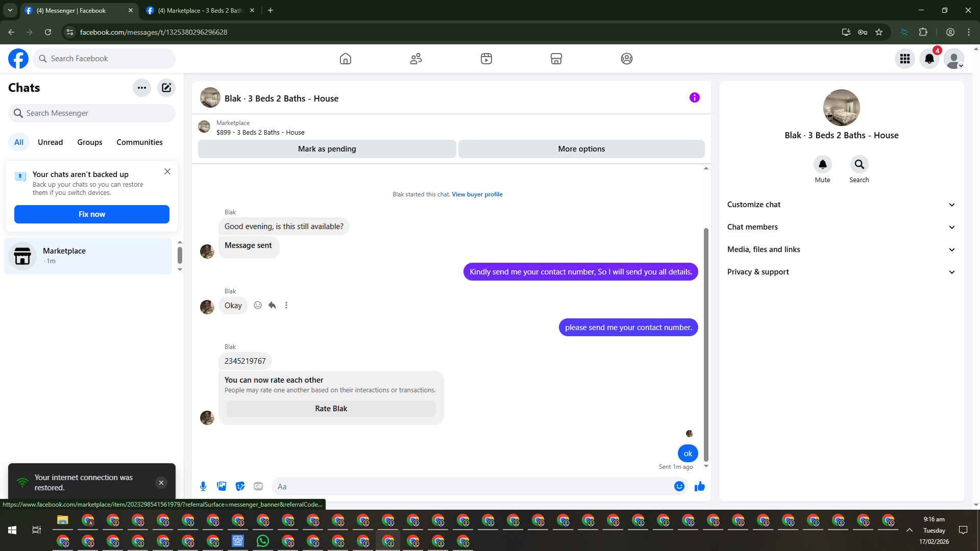Open Task View on taskbar

(x=37, y=530)
